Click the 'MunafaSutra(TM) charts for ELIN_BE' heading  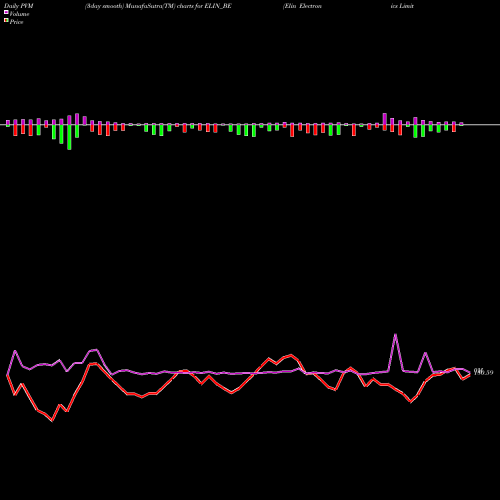point(178,6)
